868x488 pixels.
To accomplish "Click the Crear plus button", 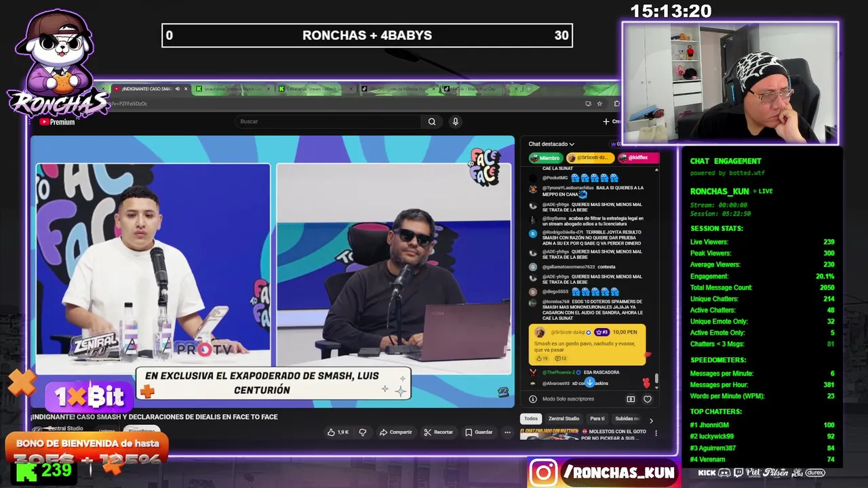I will [611, 122].
